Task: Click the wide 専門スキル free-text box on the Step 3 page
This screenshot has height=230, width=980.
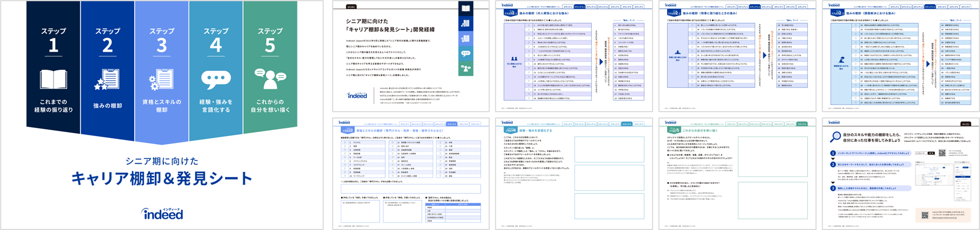Action: coord(411,188)
